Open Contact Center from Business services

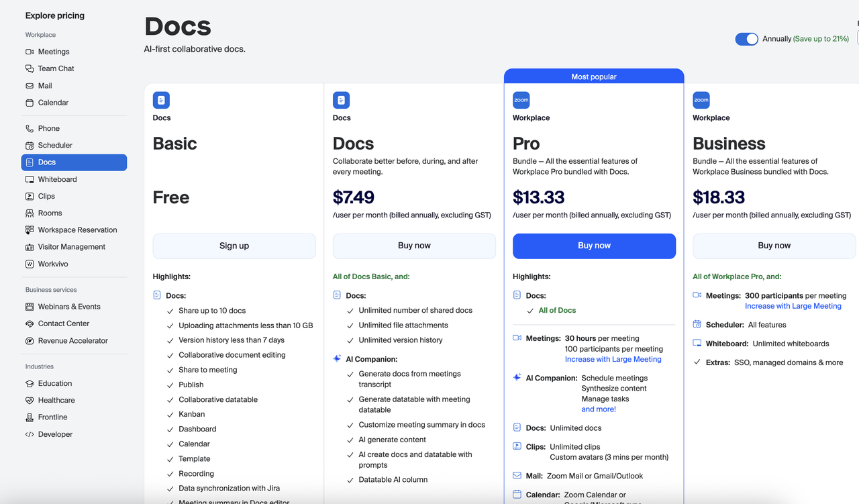click(x=64, y=323)
